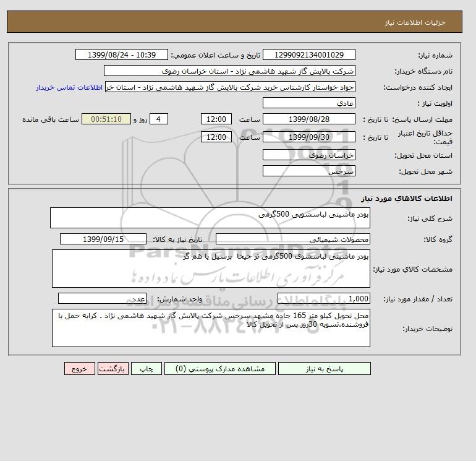476x461 pixels.
Task: Click the buyer organization name field
Action: pyautogui.click(x=229, y=71)
